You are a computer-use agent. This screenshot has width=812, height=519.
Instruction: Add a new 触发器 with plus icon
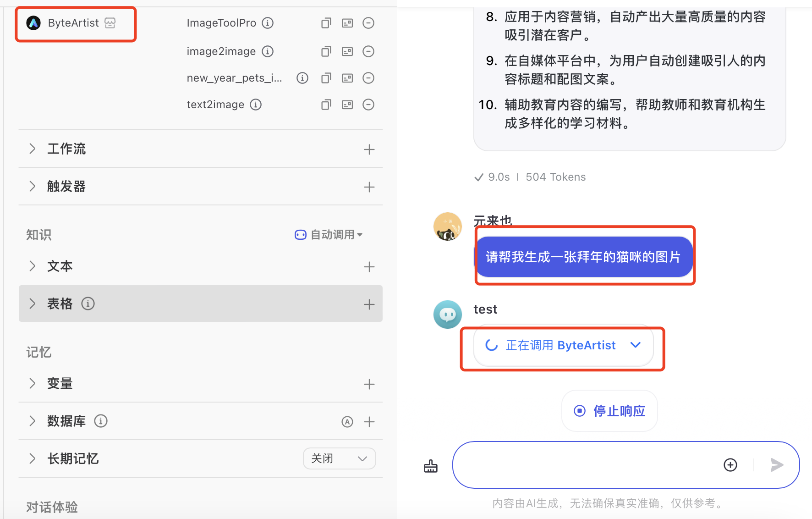click(369, 187)
